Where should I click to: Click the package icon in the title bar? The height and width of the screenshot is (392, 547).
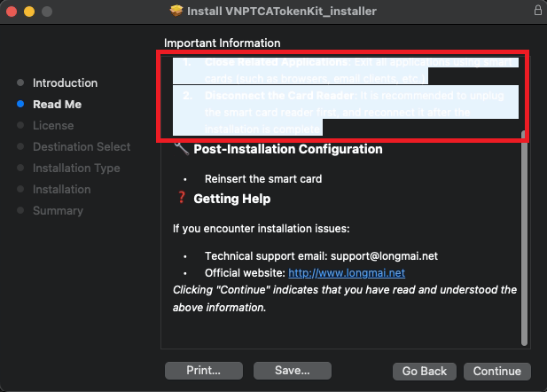click(176, 11)
